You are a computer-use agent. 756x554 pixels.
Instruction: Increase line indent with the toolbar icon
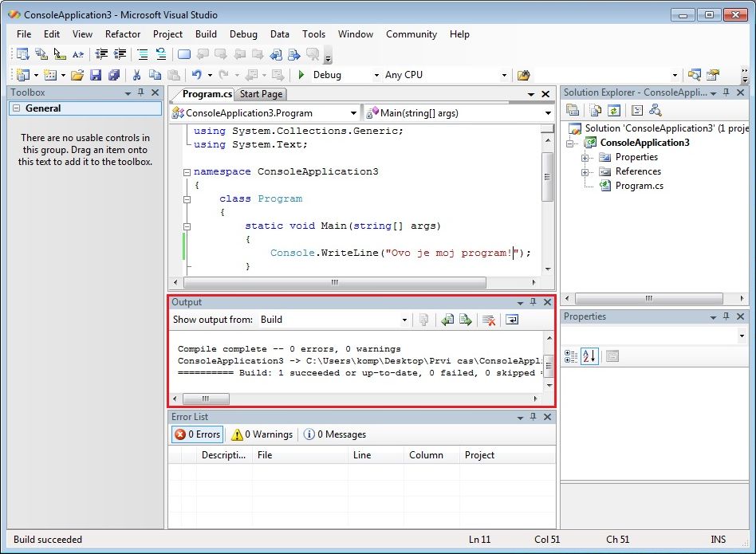pyautogui.click(x=120, y=54)
